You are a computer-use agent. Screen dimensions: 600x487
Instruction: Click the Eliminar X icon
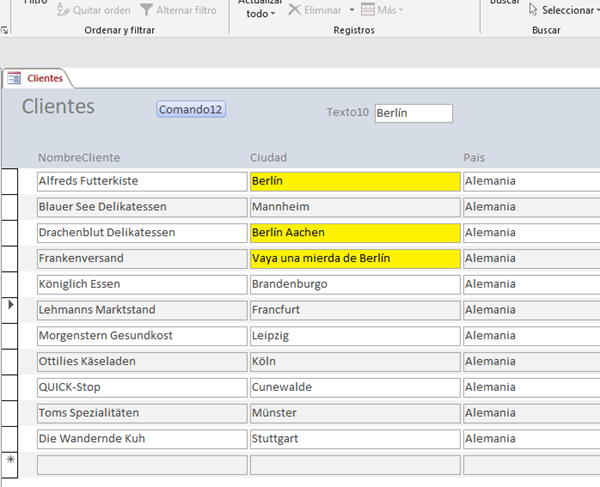click(295, 10)
